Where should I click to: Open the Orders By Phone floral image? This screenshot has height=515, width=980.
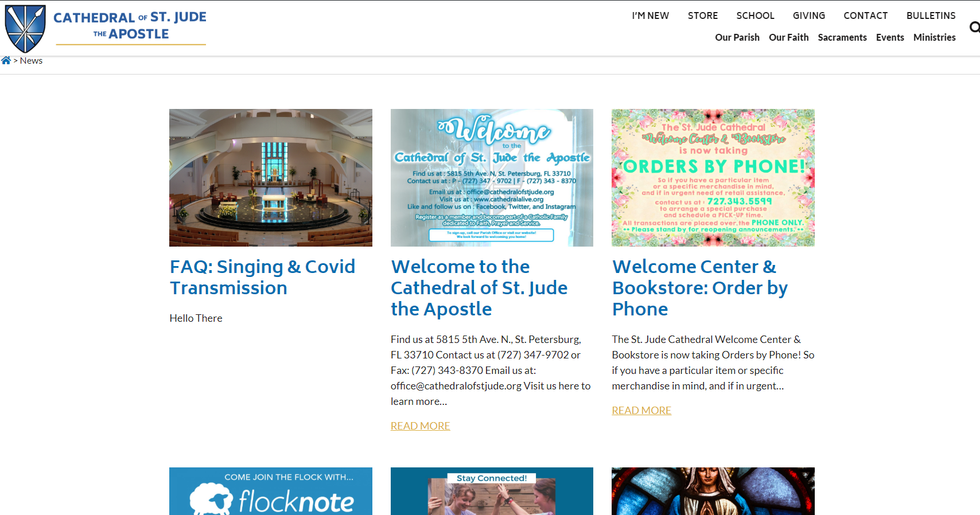(x=713, y=178)
